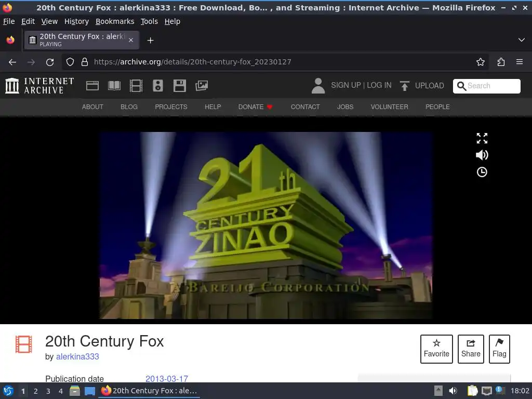Open the playback speed clock icon
Viewport: 532px width, 399px height.
(x=482, y=172)
